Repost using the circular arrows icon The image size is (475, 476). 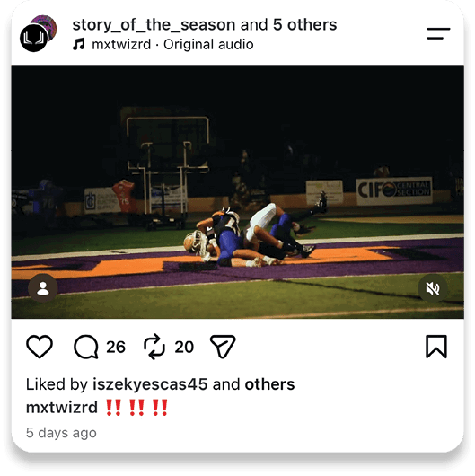(x=154, y=347)
